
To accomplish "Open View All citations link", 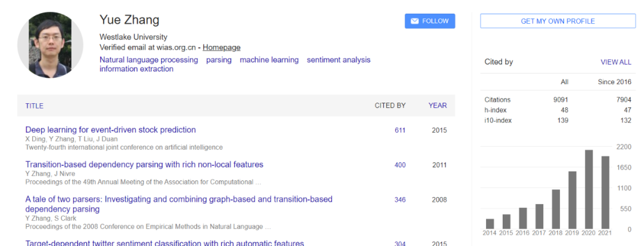I will tap(615, 62).
